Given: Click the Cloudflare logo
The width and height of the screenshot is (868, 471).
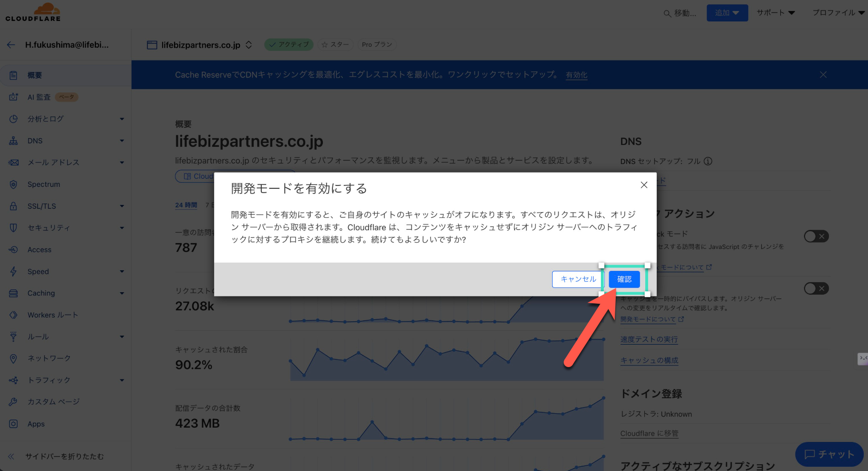Looking at the screenshot, I should [x=33, y=12].
